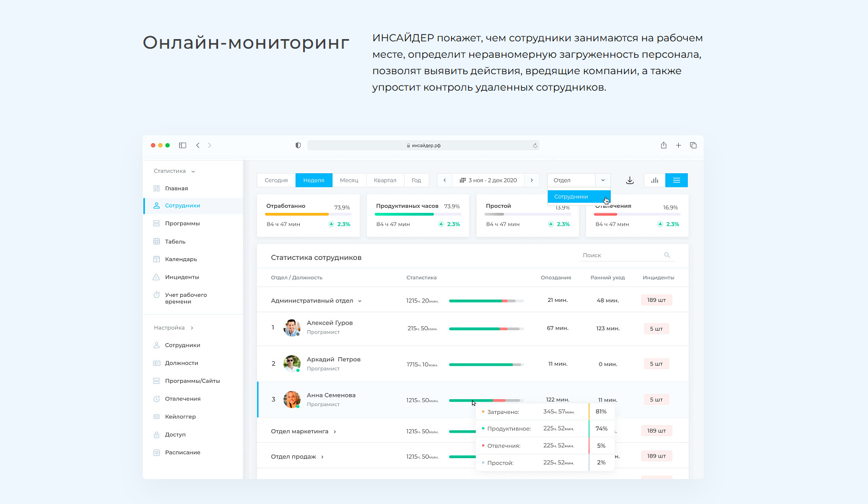This screenshot has width=868, height=504.
Task: Switch to the Квартал tab
Action: (x=385, y=180)
